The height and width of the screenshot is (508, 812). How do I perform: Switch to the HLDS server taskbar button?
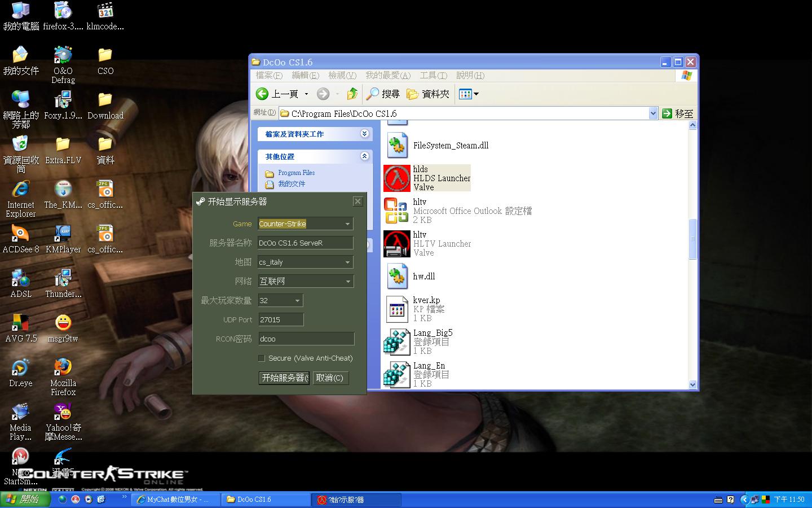coord(357,500)
